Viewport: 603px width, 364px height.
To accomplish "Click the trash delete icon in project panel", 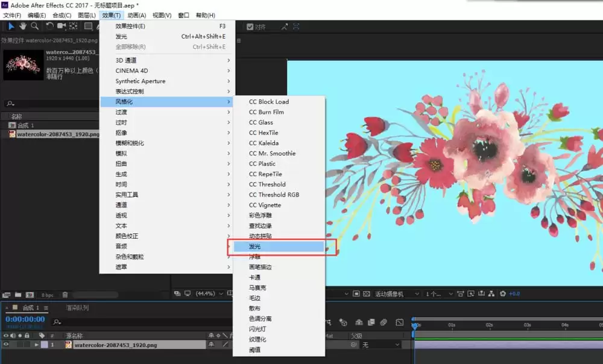I will coord(65,295).
